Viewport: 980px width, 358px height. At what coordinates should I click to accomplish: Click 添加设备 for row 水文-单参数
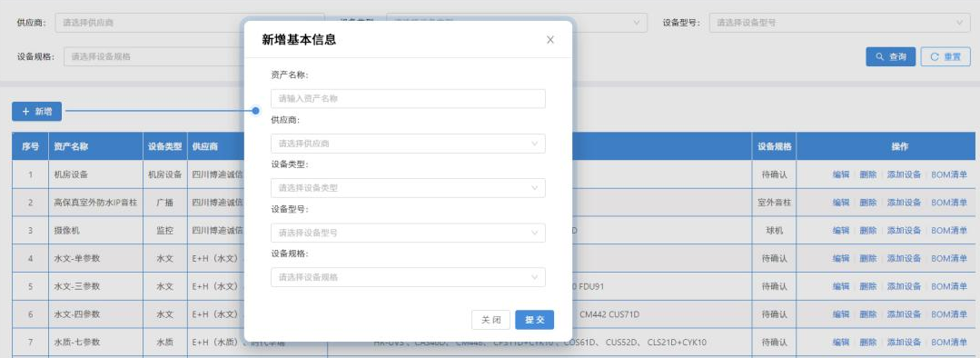pyautogui.click(x=904, y=259)
